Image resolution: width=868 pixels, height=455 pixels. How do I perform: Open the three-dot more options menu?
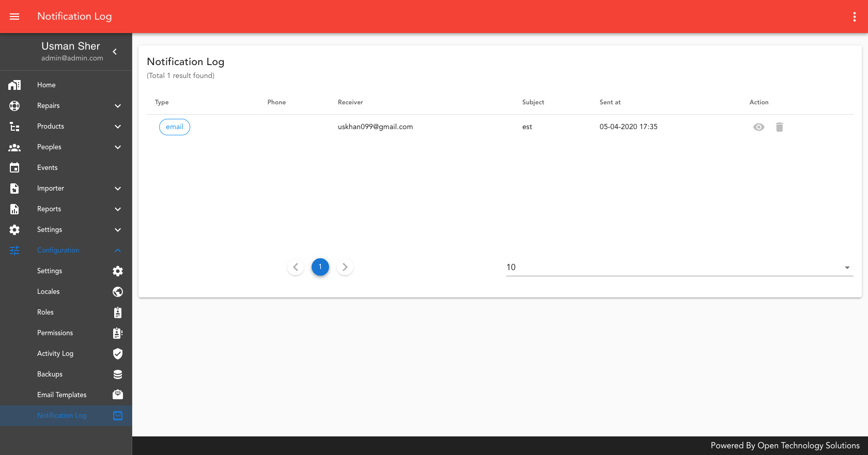[x=855, y=17]
